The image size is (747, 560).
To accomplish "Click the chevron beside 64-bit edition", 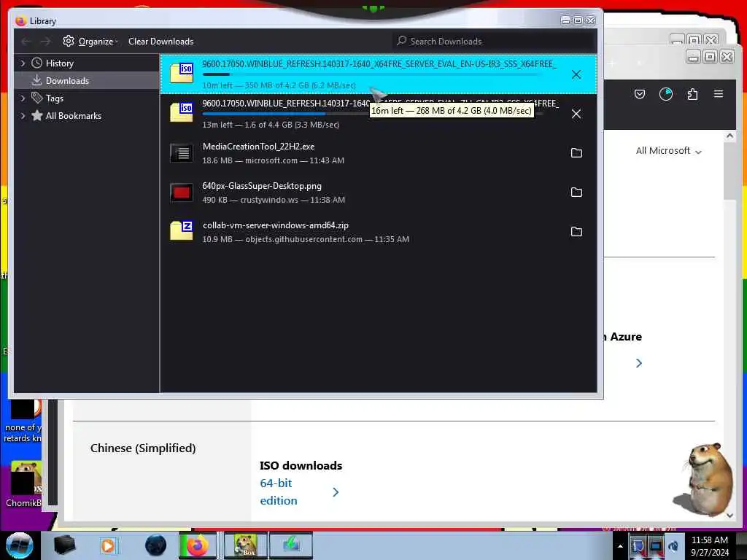I will point(336,492).
